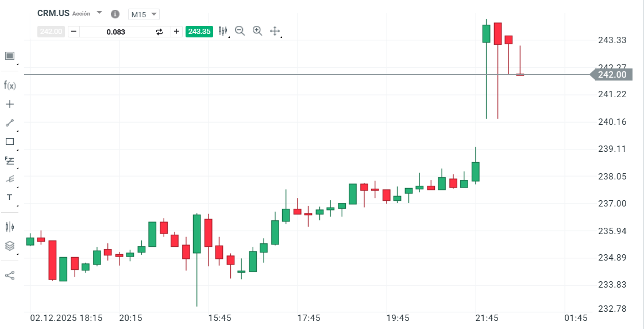
Task: Open the chart type candlestick dropdown
Action: [223, 31]
